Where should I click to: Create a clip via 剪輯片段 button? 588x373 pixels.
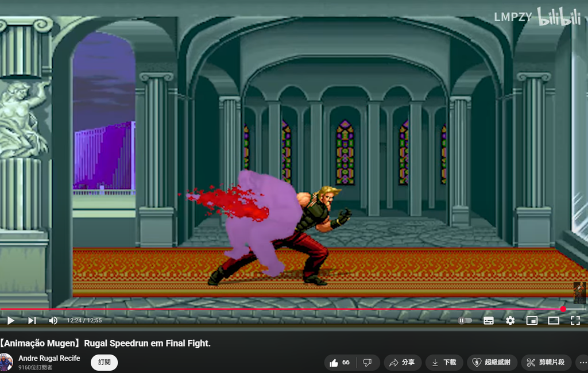546,363
